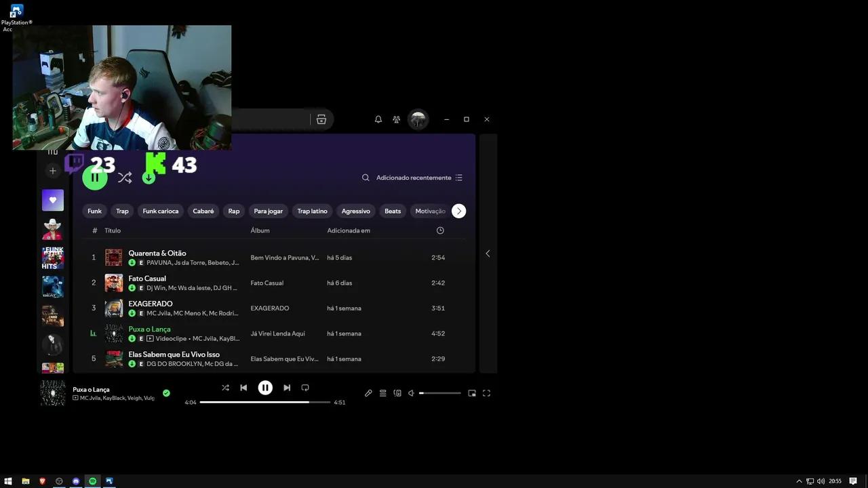Open Spotify from the taskbar

pyautogui.click(x=93, y=481)
